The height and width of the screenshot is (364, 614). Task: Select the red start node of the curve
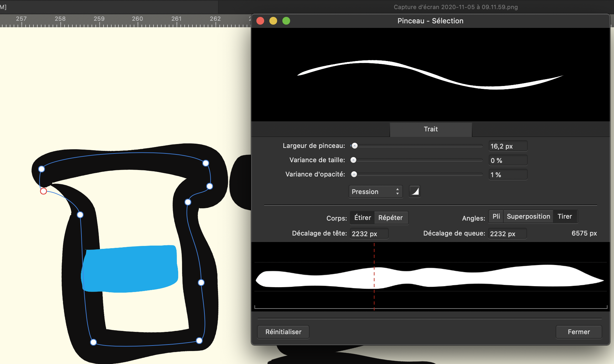[43, 191]
